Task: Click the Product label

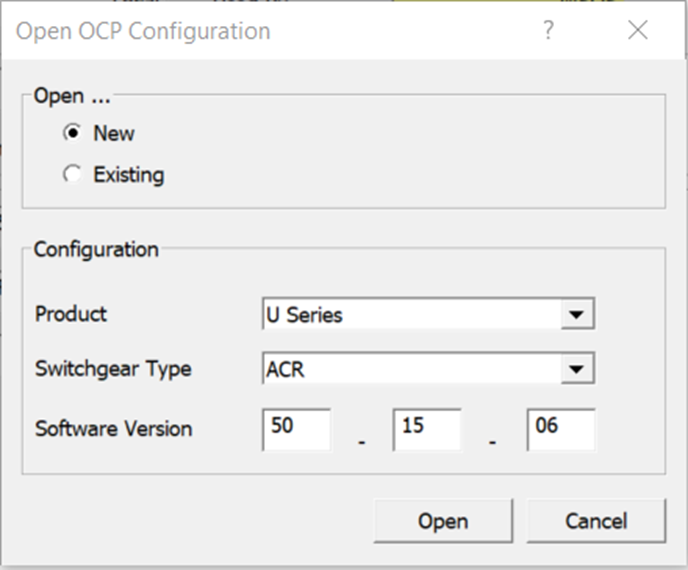Action: pyautogui.click(x=71, y=314)
